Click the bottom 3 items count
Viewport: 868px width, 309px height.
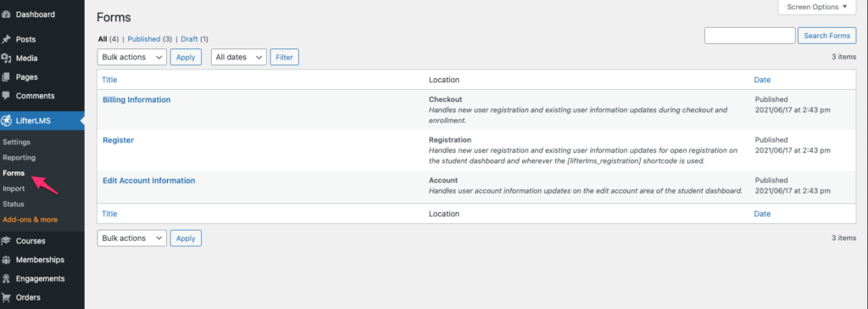pyautogui.click(x=843, y=238)
